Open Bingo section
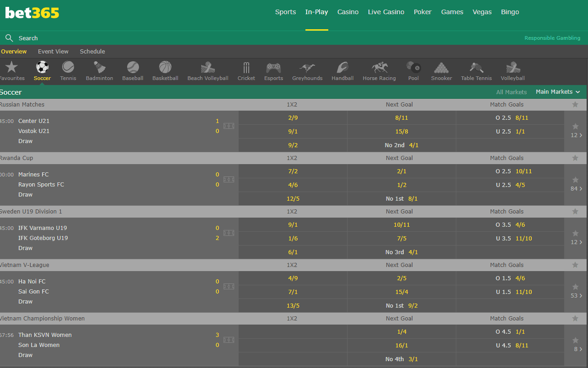The width and height of the screenshot is (588, 368). (510, 12)
